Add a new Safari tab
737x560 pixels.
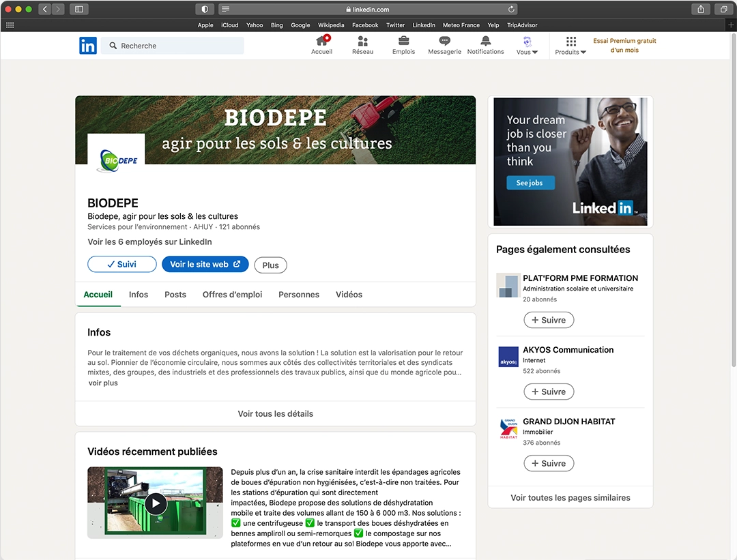(x=730, y=25)
